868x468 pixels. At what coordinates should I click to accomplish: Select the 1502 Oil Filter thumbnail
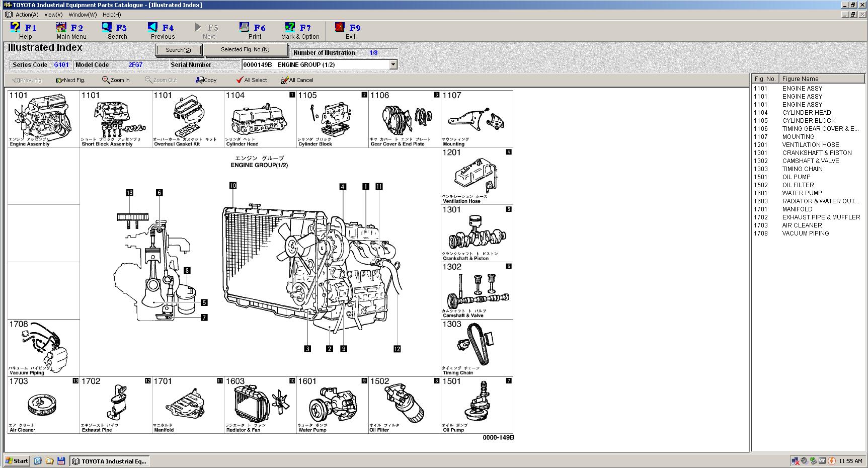click(x=405, y=405)
